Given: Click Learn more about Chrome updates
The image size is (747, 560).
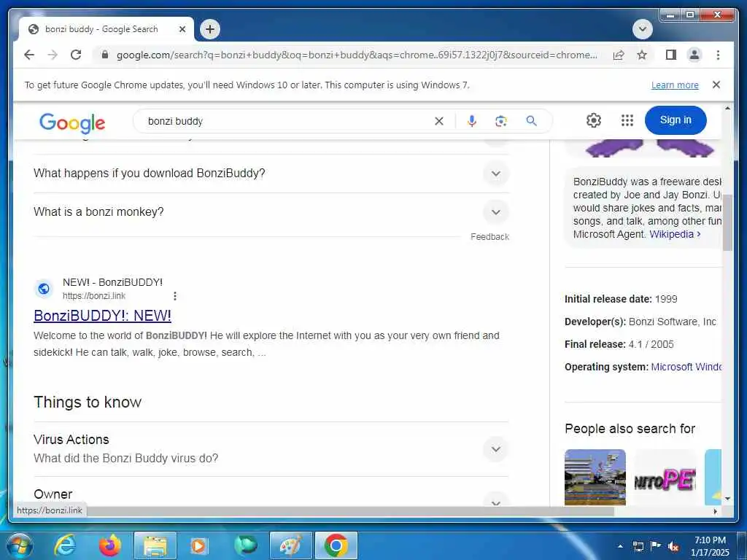Looking at the screenshot, I should tap(675, 85).
